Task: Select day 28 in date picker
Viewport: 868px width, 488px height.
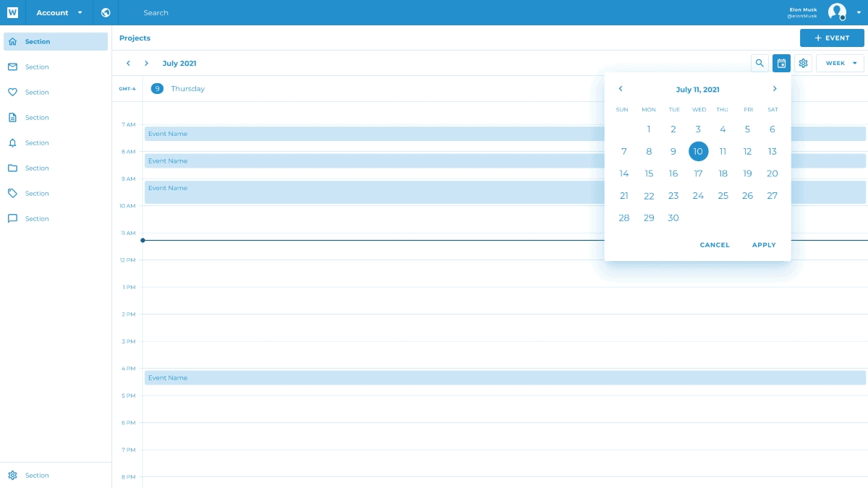Action: tap(624, 218)
